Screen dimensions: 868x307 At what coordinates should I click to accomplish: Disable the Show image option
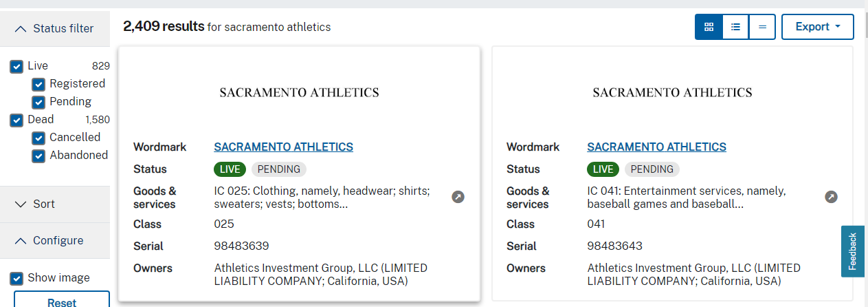(x=16, y=278)
